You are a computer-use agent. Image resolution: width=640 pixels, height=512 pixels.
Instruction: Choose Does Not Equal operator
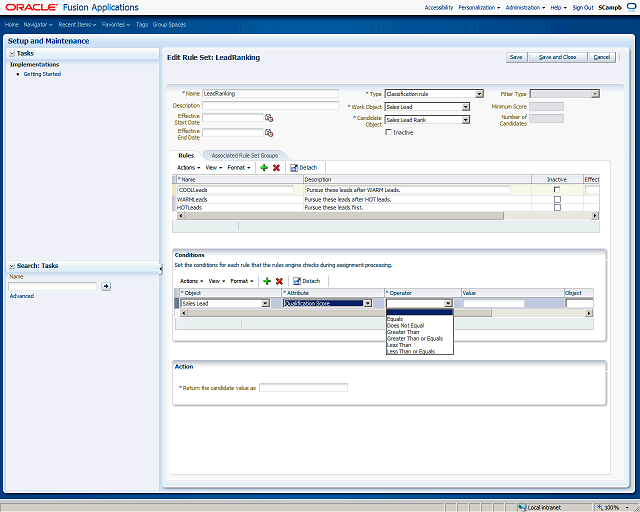405,325
